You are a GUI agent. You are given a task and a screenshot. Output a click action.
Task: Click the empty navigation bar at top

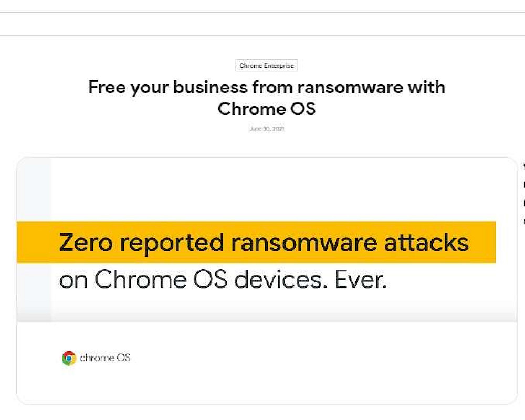click(x=262, y=24)
